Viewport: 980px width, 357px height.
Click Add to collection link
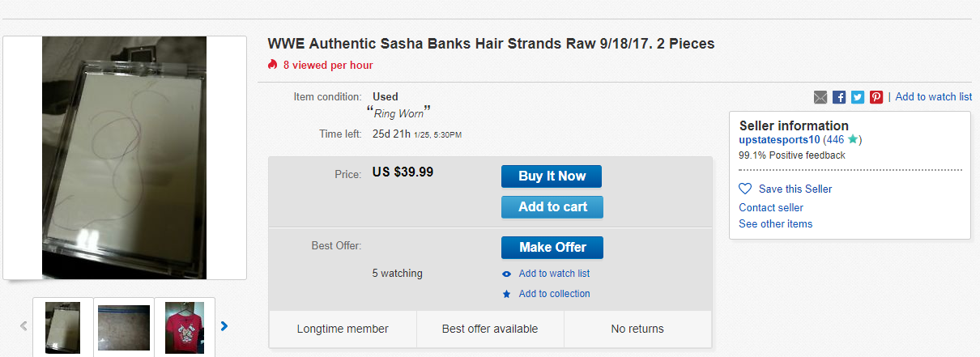(554, 294)
